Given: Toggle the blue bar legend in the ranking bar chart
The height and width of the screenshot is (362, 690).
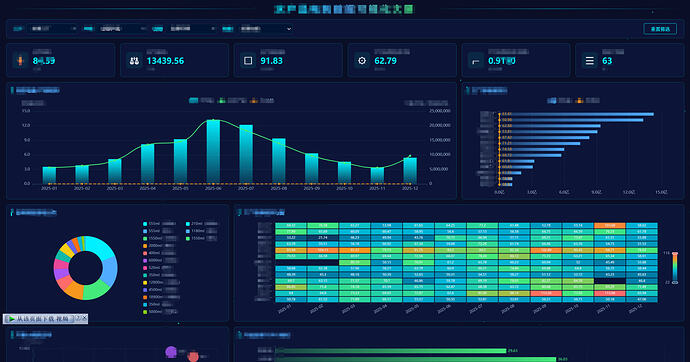Looking at the screenshot, I should point(559,101).
